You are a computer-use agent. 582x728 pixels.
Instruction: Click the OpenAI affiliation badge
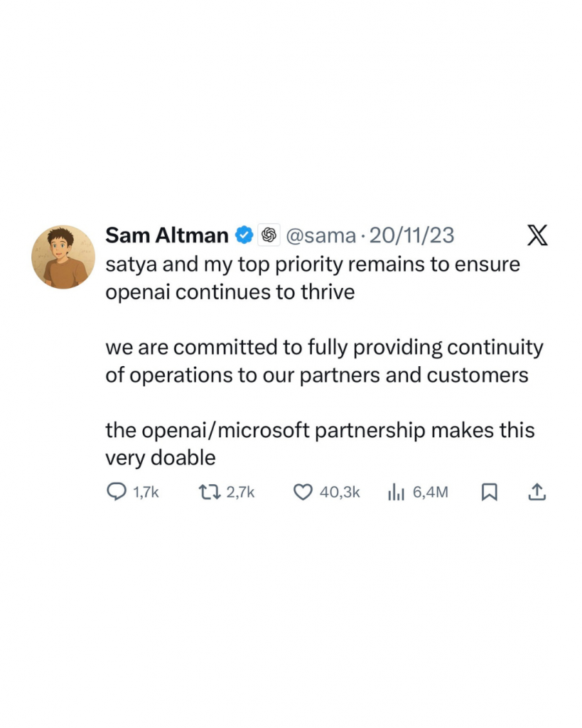pos(268,235)
